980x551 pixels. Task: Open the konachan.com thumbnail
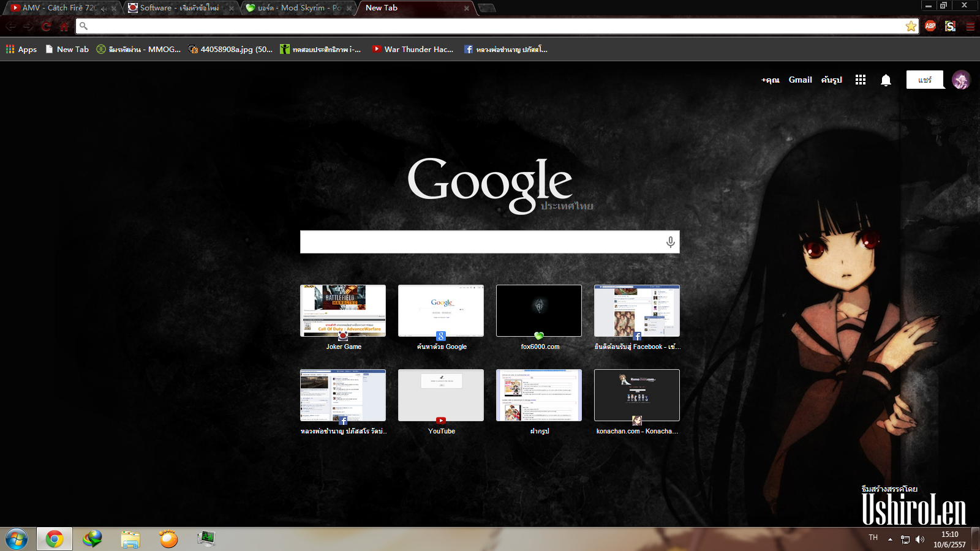[x=637, y=395]
